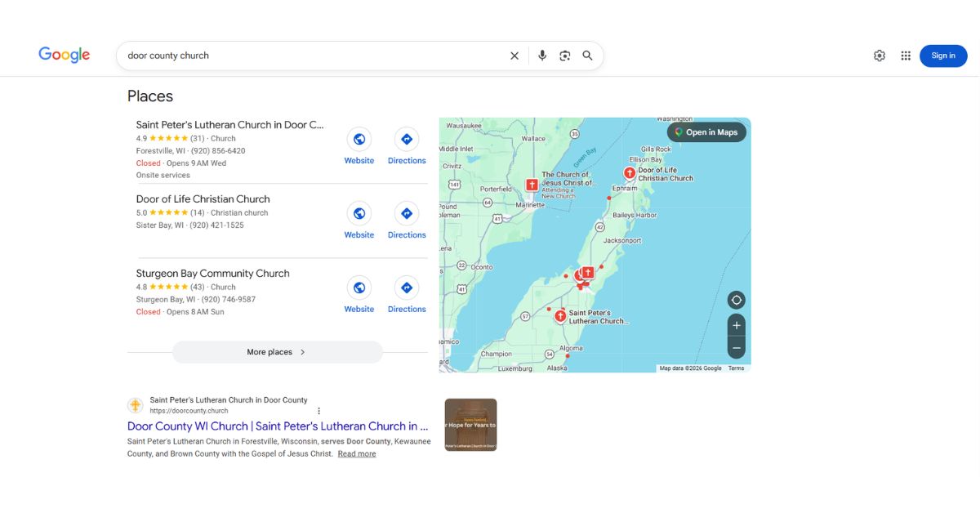Clear the search query with the X icon
The width and height of the screenshot is (980, 513).
point(514,55)
